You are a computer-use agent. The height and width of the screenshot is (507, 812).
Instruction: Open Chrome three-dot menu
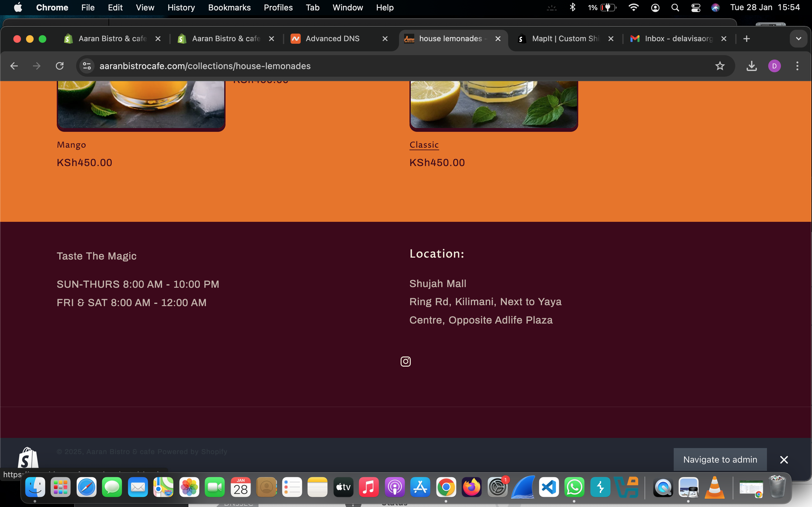(x=797, y=66)
